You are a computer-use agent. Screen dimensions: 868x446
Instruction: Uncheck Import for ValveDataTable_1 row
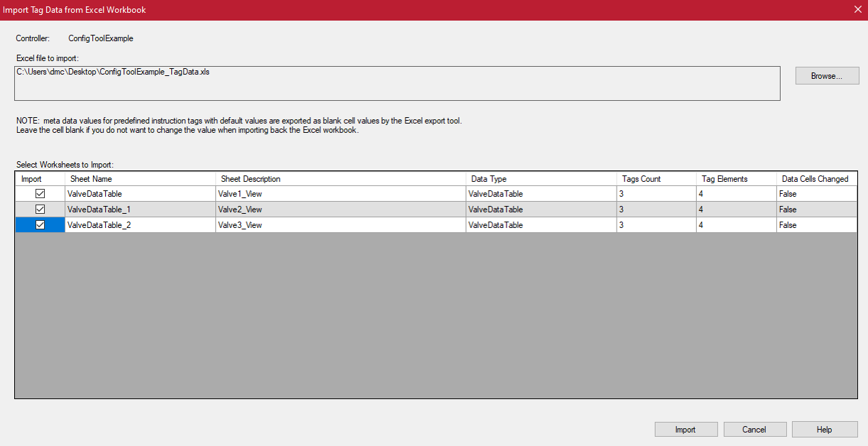click(x=40, y=210)
